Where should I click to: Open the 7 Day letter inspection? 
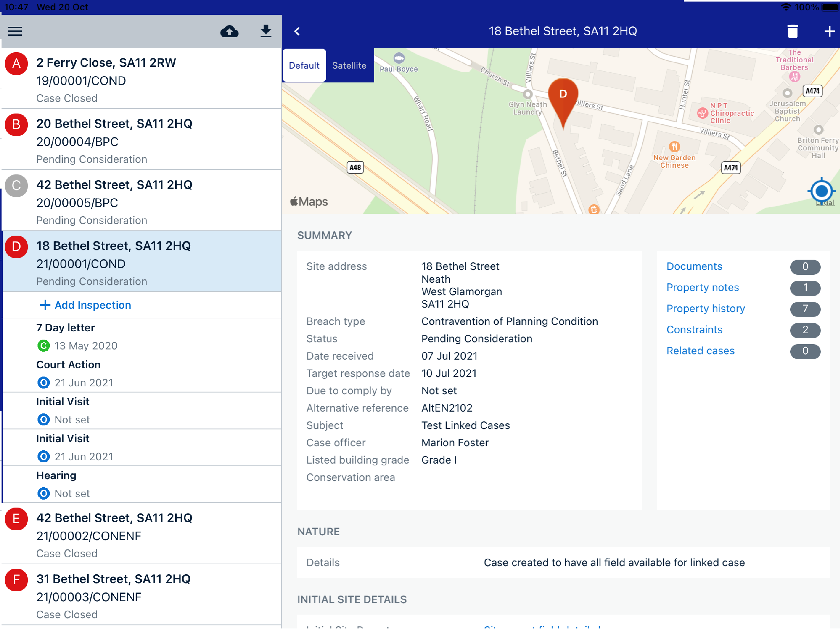141,337
